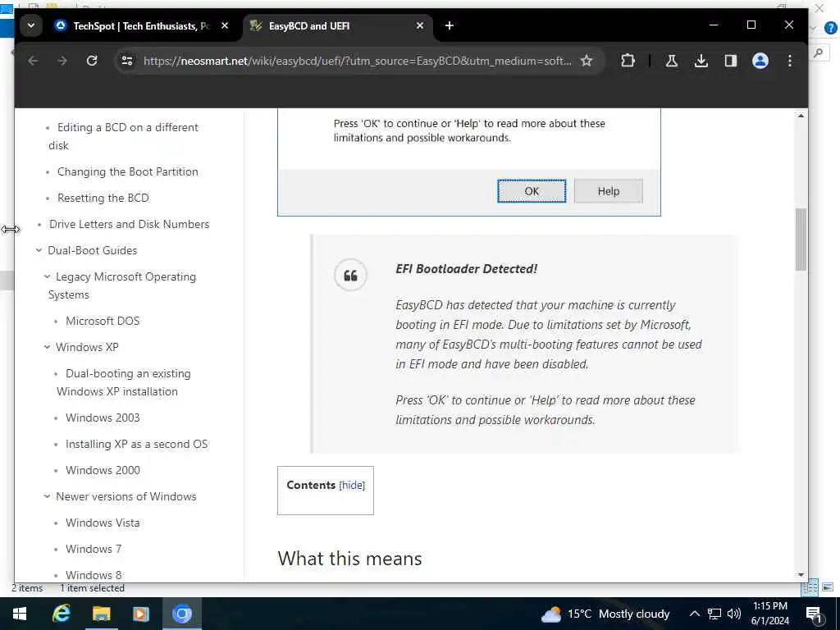Click the browser forward arrow
This screenshot has width=840, height=630.
click(x=62, y=61)
